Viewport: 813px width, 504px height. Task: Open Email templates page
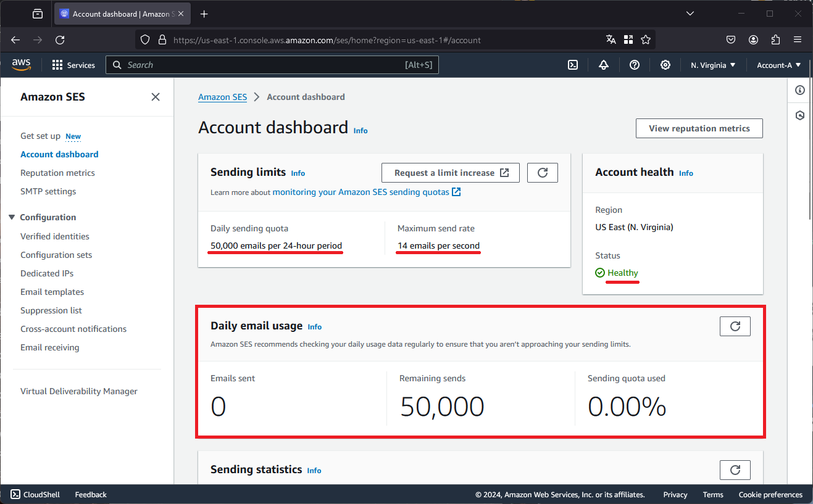[52, 292]
